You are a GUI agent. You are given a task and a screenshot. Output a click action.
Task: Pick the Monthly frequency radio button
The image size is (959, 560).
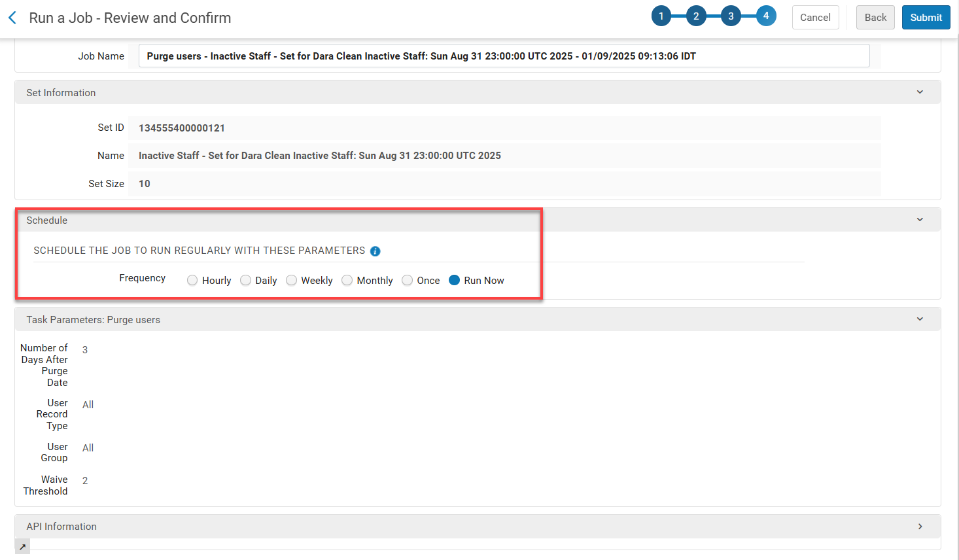pyautogui.click(x=347, y=281)
